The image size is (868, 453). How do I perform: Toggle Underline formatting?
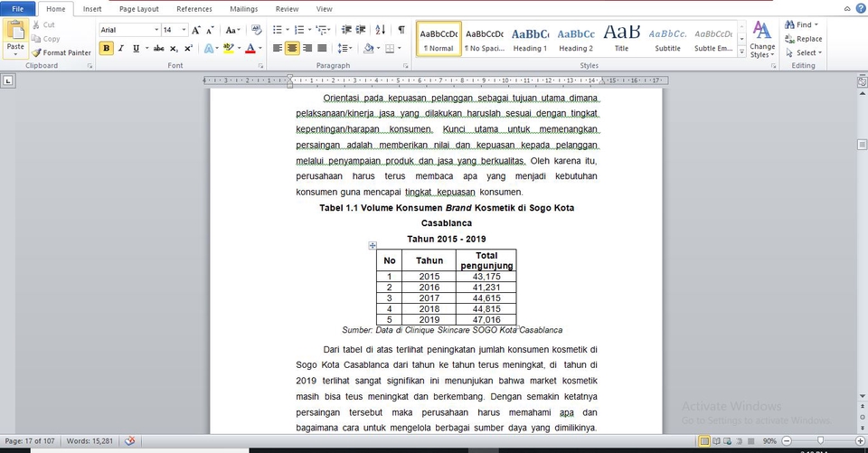point(136,48)
